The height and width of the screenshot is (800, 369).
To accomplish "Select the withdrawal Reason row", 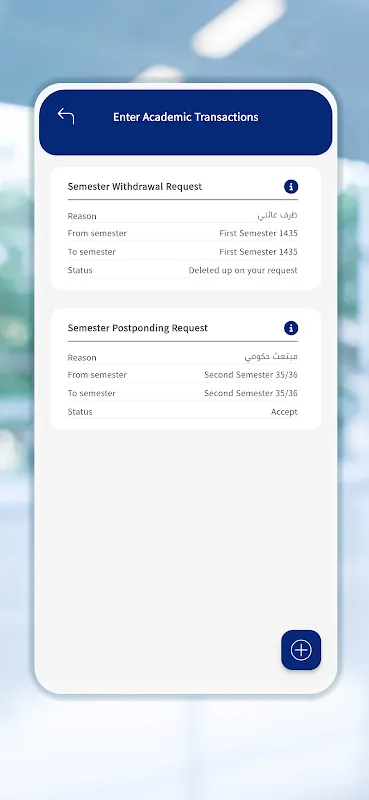I will [x=183, y=216].
